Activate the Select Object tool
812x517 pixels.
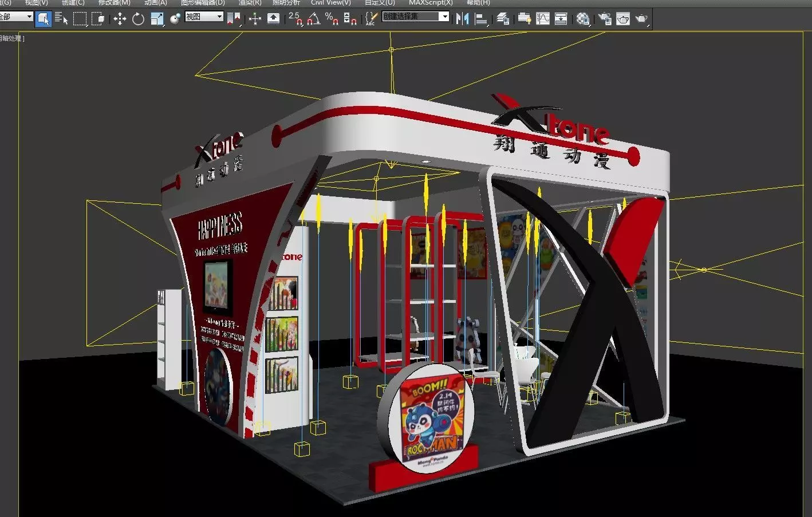click(x=43, y=19)
